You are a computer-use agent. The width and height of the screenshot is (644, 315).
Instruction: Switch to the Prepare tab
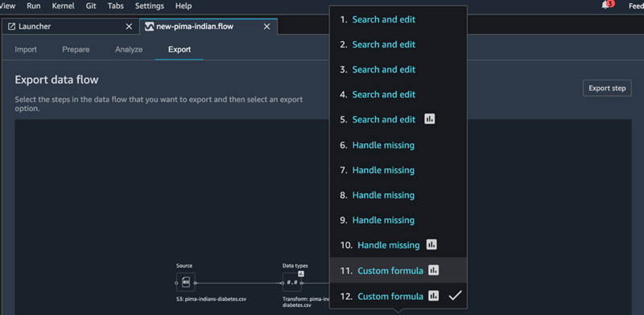[76, 49]
